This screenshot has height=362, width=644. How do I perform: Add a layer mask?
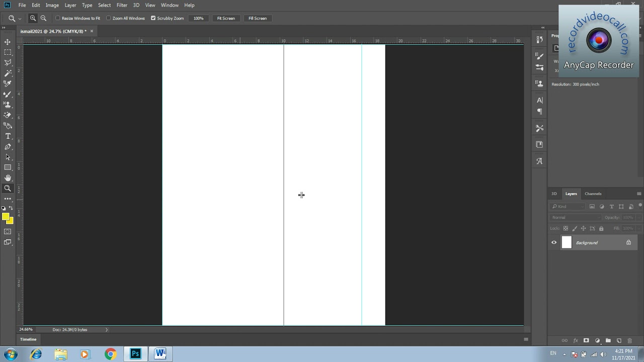(586, 340)
